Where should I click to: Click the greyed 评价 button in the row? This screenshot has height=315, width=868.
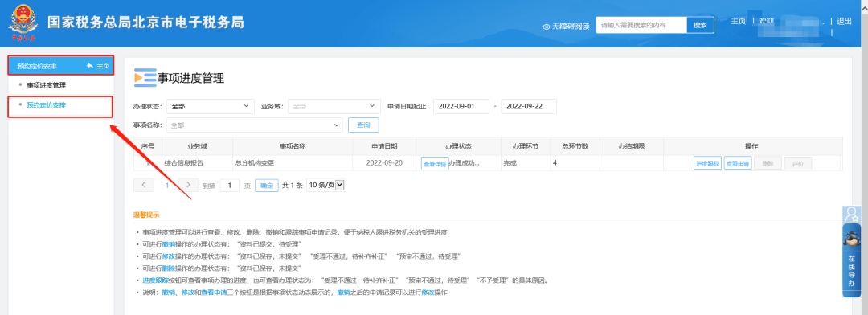point(797,163)
